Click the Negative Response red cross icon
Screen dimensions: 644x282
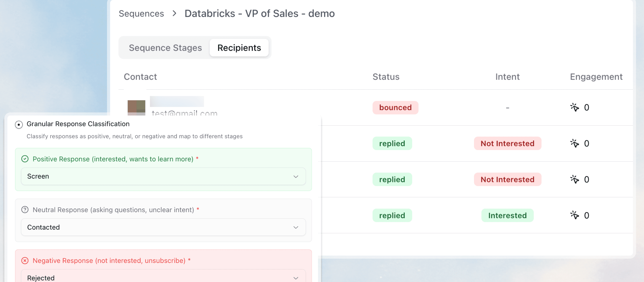25,260
